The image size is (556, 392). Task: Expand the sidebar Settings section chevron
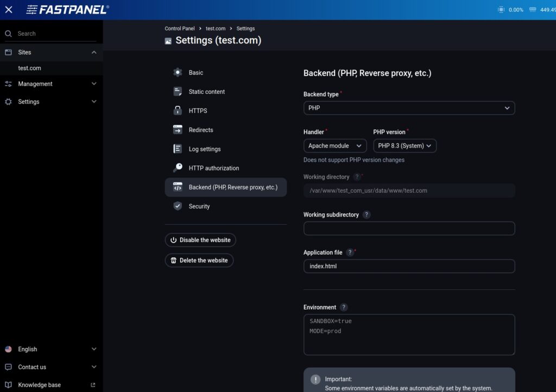coord(94,102)
